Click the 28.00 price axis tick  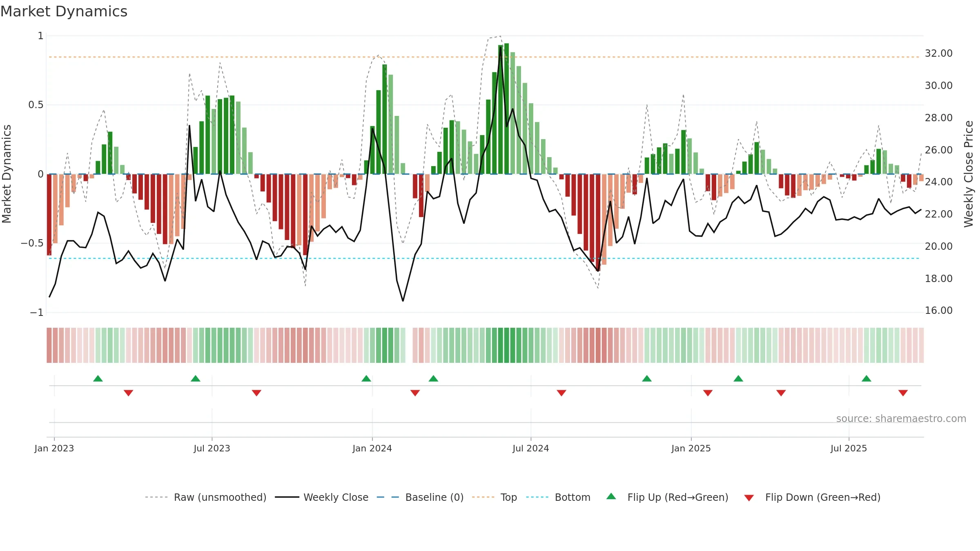(939, 118)
